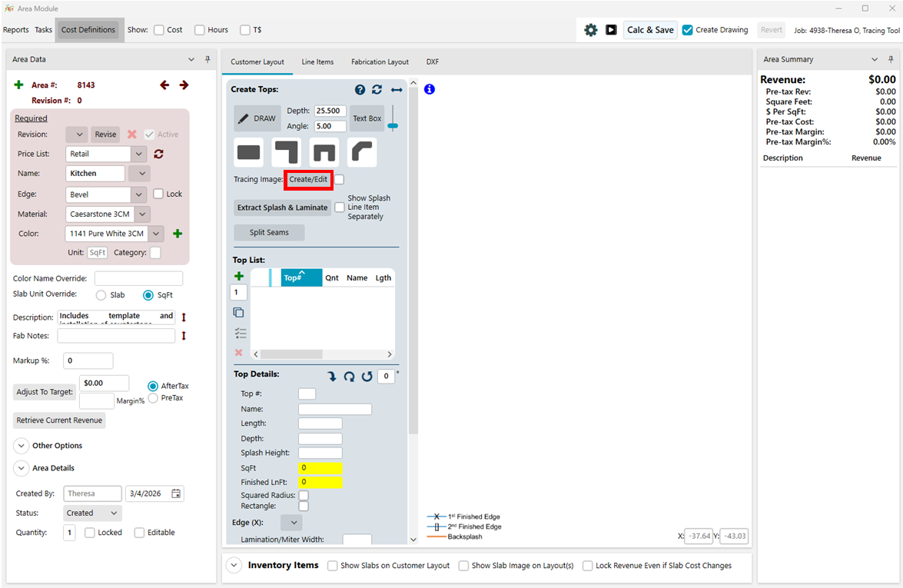Open the Material dropdown
Screen dimensions: 903x588
click(142, 214)
